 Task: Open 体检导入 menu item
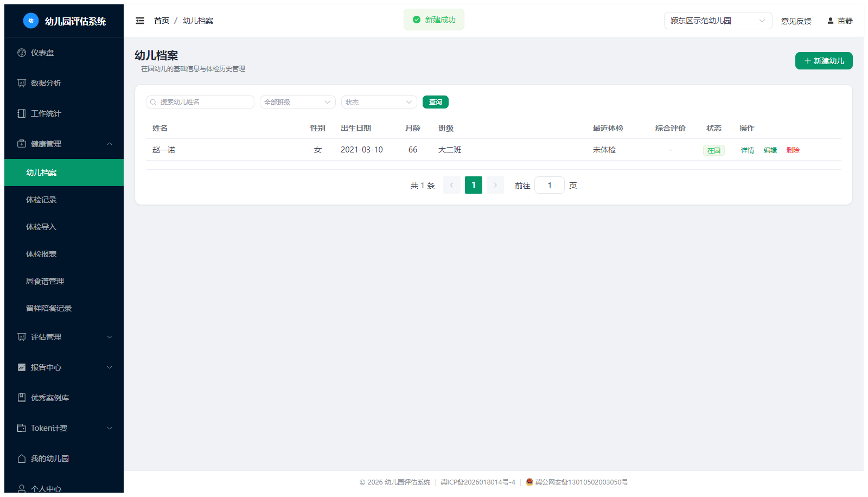[64, 227]
